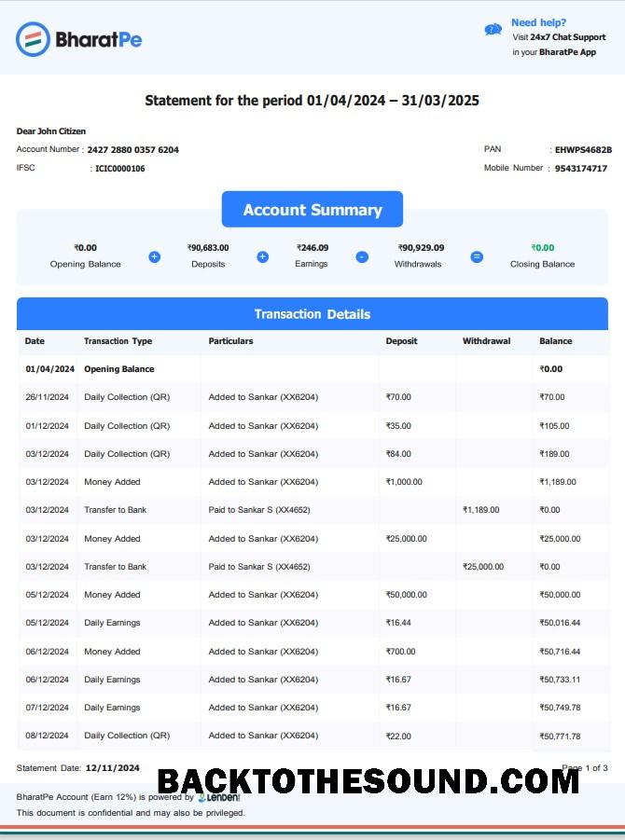625x840 pixels.
Task: Click the chat support bubble icon
Action: click(493, 30)
